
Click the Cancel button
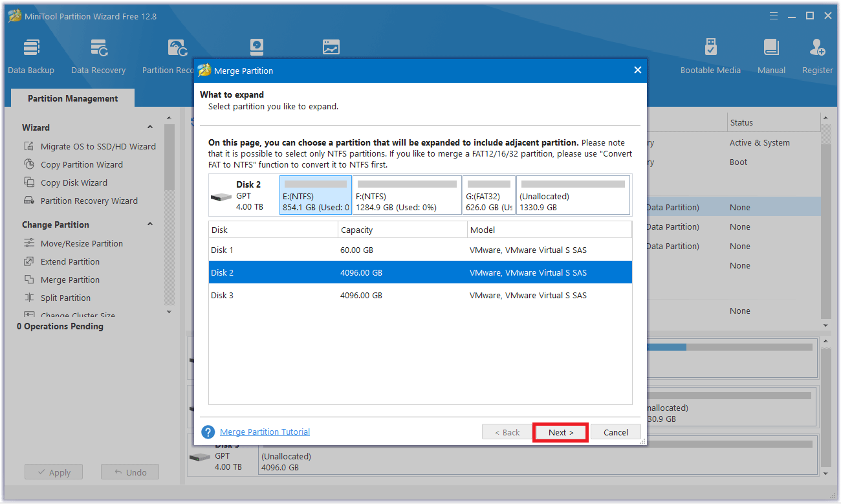point(616,432)
